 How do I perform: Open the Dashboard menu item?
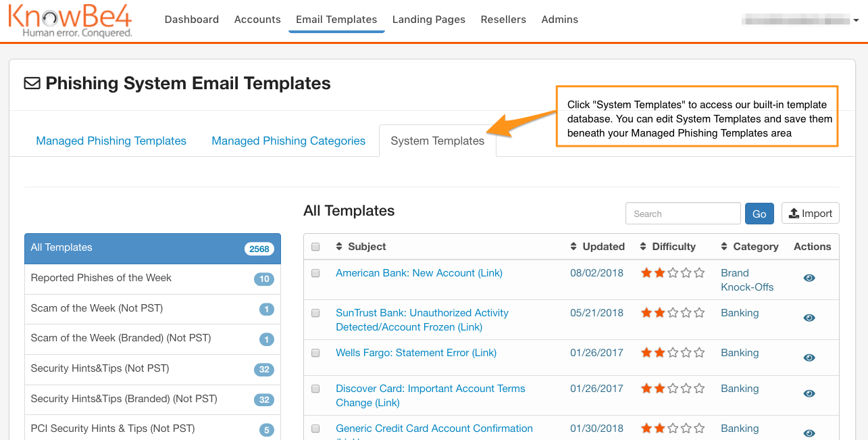point(192,20)
